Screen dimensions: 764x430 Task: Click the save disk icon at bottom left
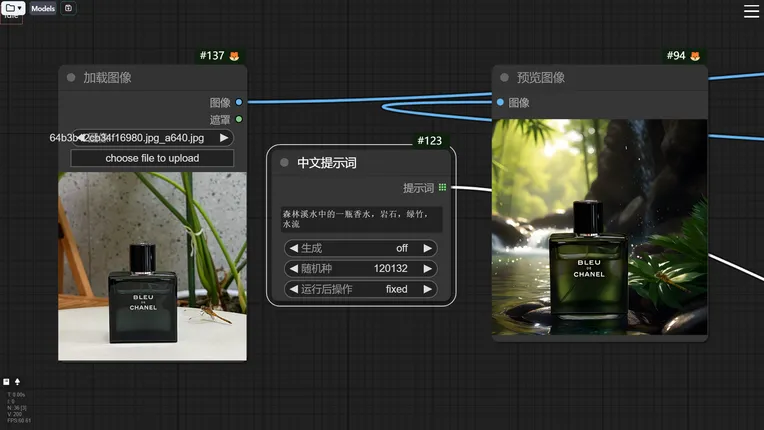[x=7, y=382]
